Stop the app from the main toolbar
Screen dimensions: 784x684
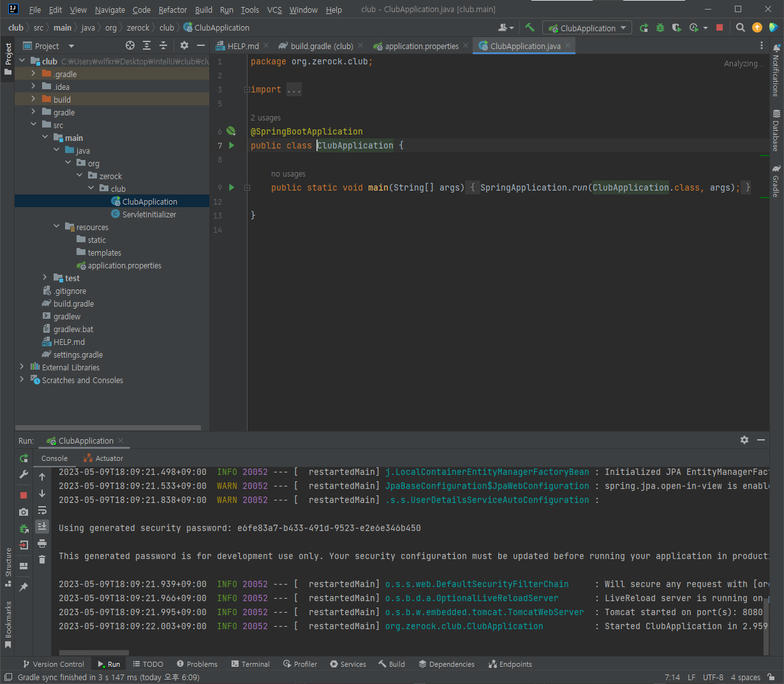pos(720,27)
